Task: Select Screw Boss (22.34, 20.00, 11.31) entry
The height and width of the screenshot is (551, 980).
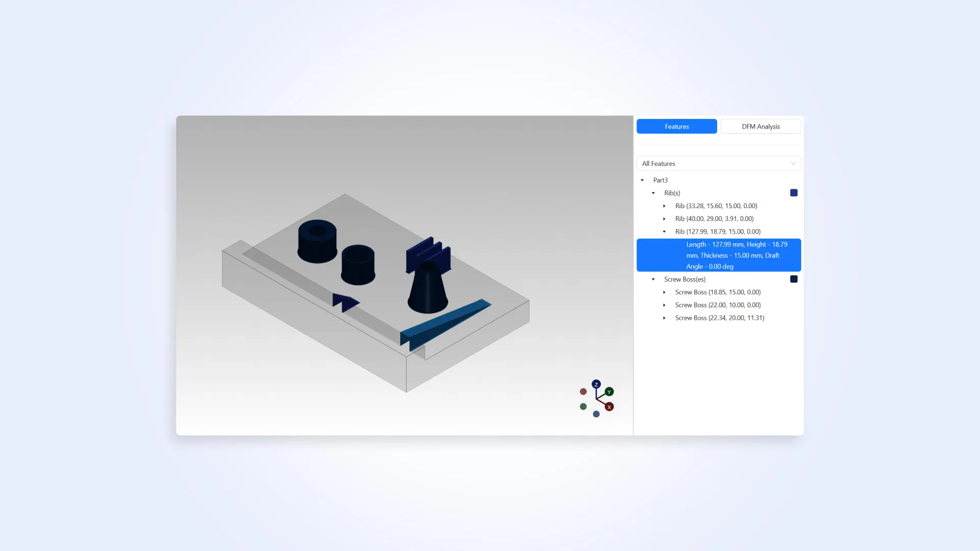Action: click(719, 317)
